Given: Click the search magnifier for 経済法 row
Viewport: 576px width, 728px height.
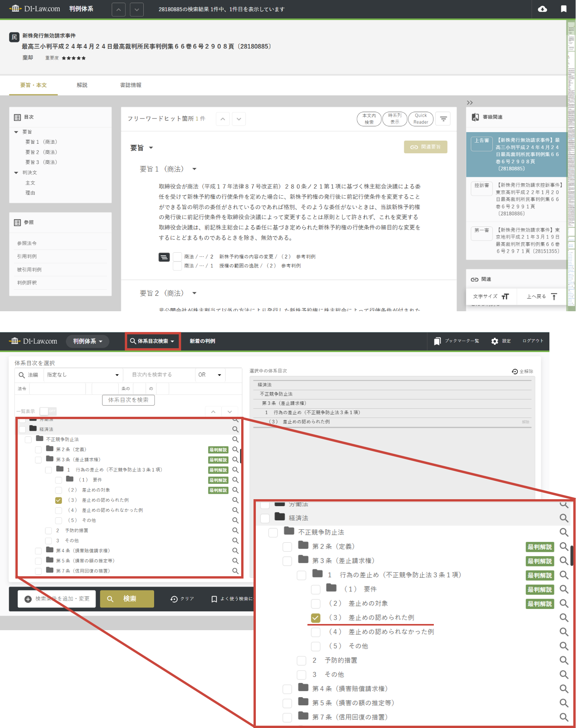Looking at the screenshot, I should 235,429.
